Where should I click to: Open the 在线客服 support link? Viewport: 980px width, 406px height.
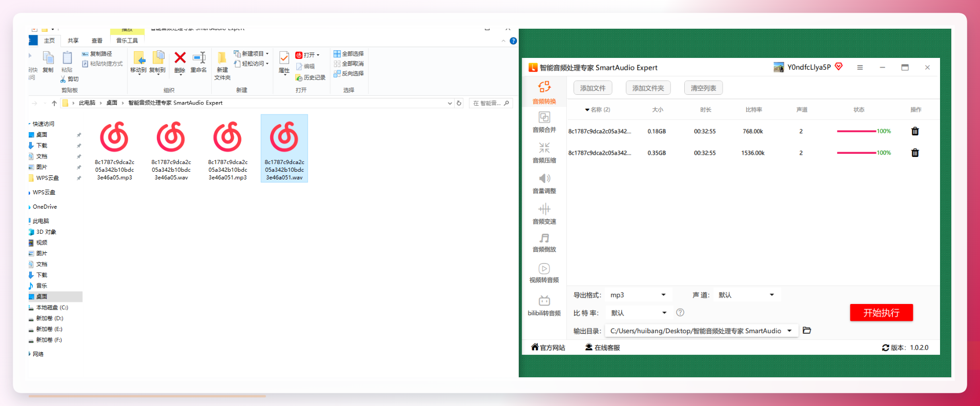tap(603, 348)
